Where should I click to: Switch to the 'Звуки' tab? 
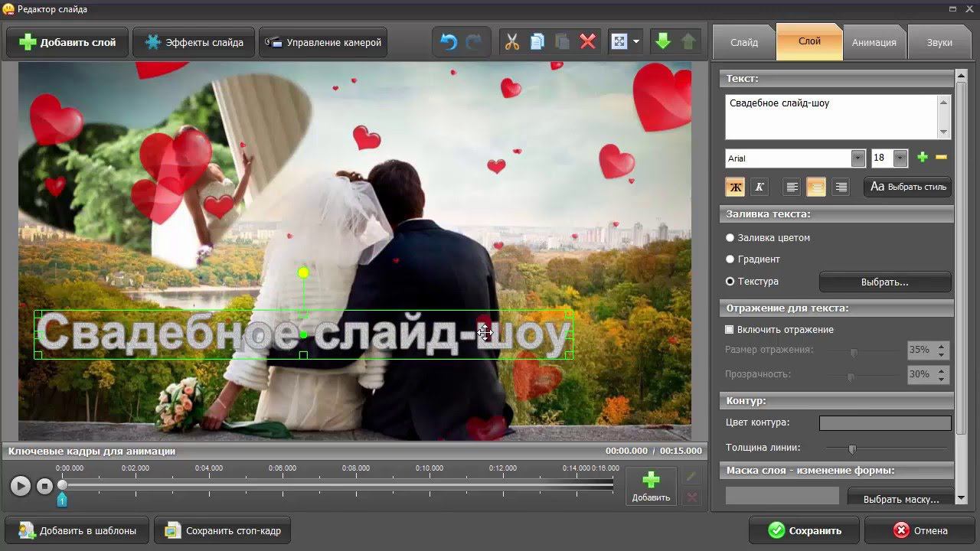pyautogui.click(x=939, y=43)
